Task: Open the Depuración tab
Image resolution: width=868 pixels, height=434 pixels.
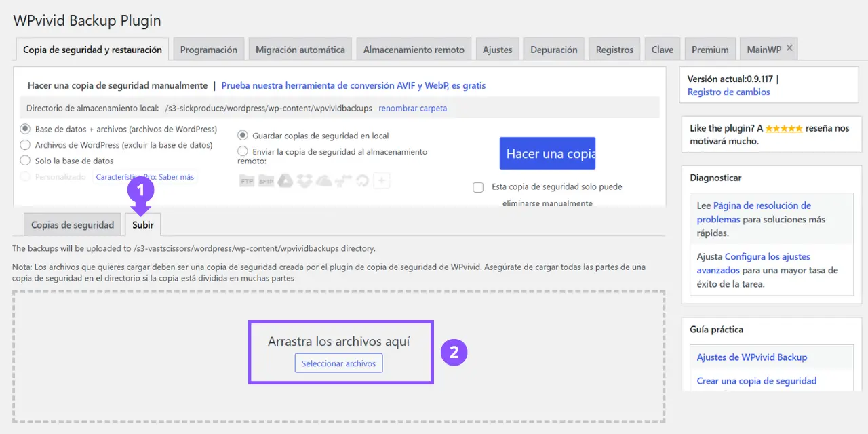Action: tap(554, 50)
